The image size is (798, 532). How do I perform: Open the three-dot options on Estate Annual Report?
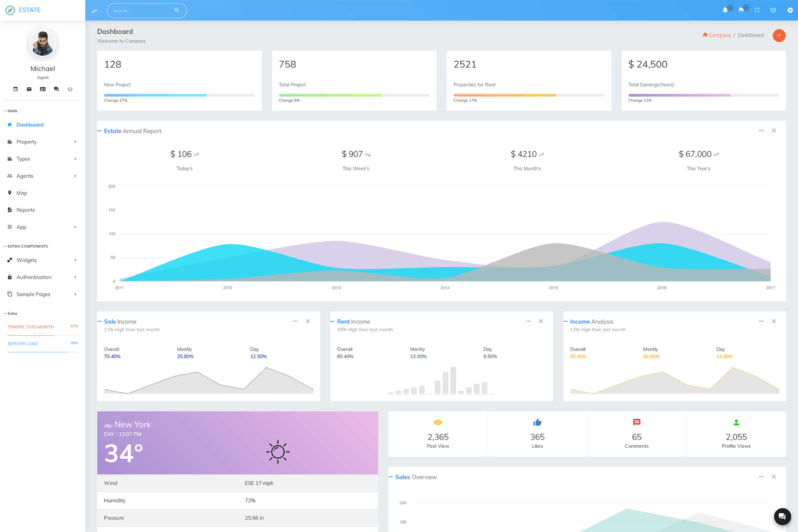[761, 130]
